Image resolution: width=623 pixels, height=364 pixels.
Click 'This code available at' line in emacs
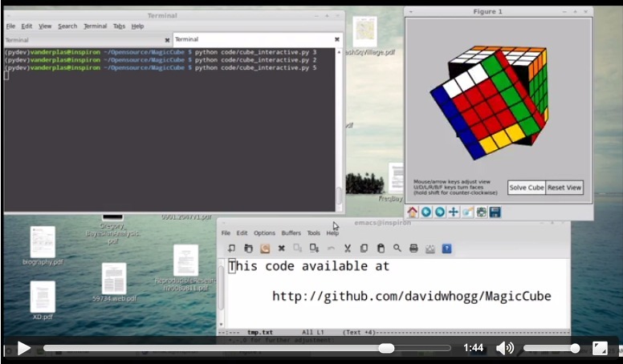309,266
